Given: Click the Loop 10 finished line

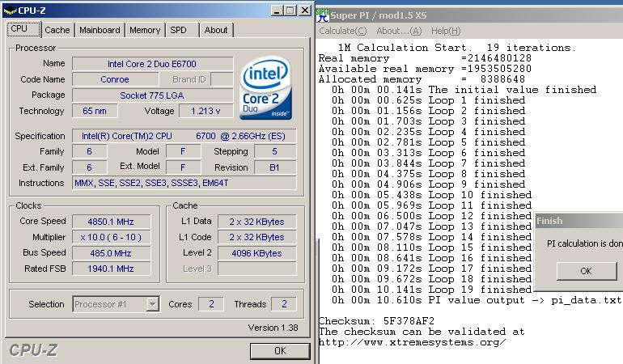Looking at the screenshot, I should (x=431, y=195).
